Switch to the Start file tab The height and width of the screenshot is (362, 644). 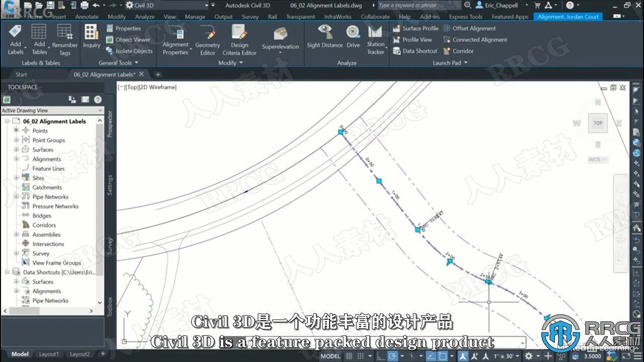pyautogui.click(x=21, y=74)
